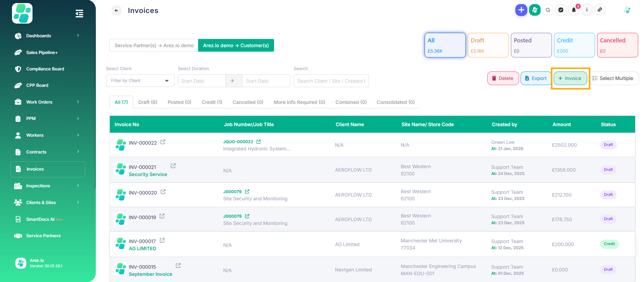Click the link chain icon in header

pyautogui.click(x=600, y=10)
